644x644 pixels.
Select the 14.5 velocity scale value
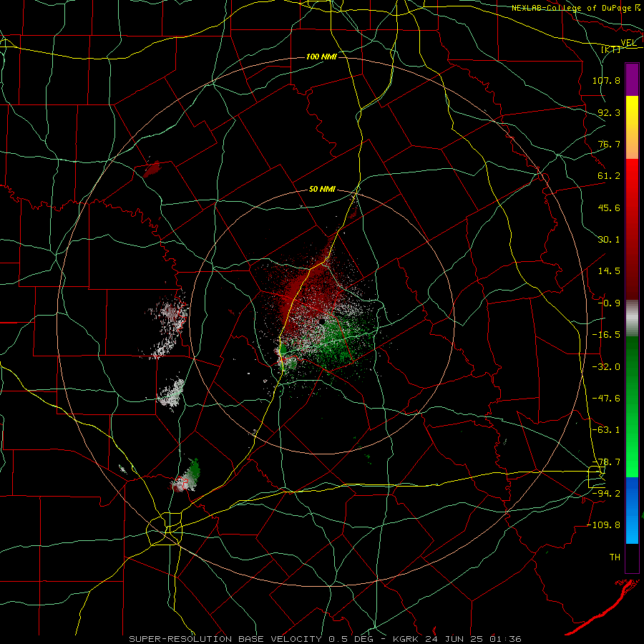point(609,271)
